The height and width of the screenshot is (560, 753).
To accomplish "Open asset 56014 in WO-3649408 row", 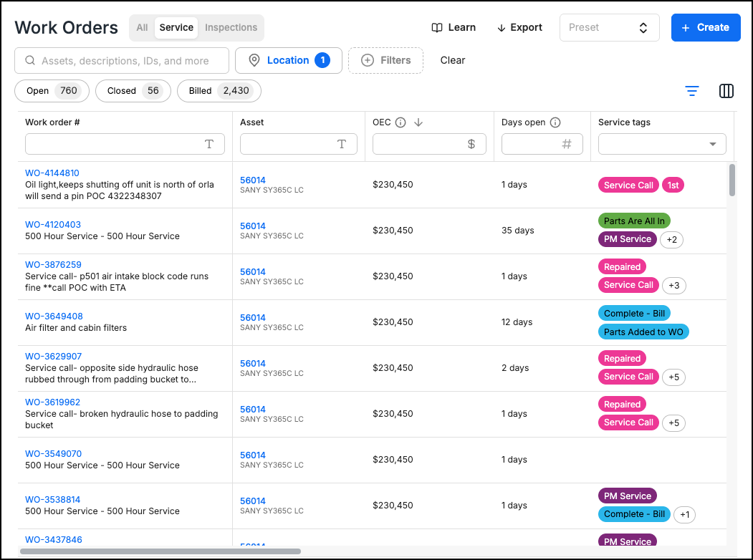I will coord(253,318).
